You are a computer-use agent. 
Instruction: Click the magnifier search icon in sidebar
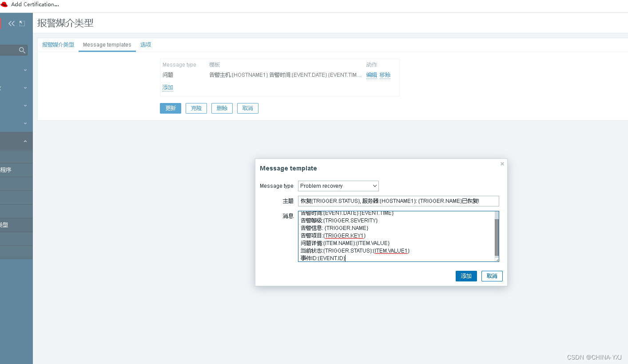(x=22, y=51)
